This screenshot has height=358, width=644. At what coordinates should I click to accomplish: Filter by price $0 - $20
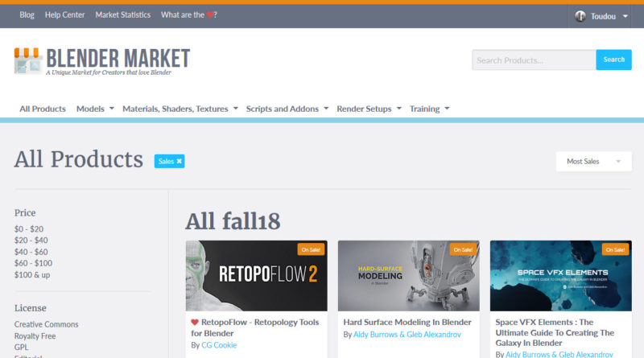pos(29,229)
